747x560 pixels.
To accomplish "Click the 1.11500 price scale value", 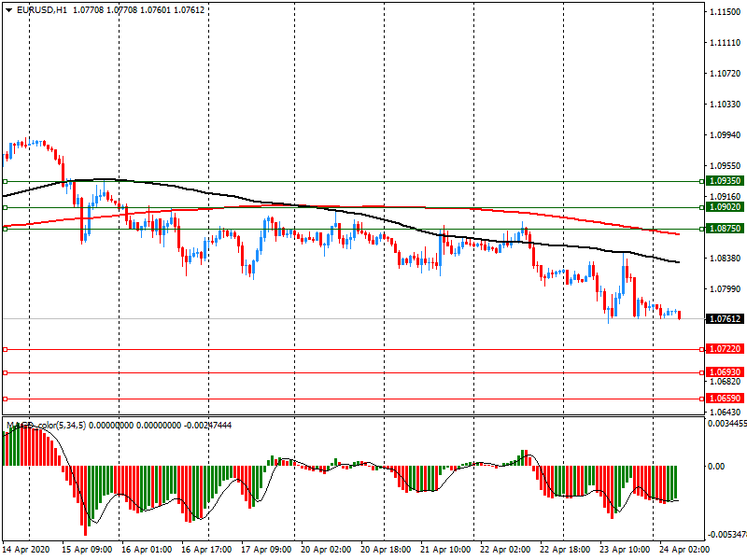I will click(726, 12).
